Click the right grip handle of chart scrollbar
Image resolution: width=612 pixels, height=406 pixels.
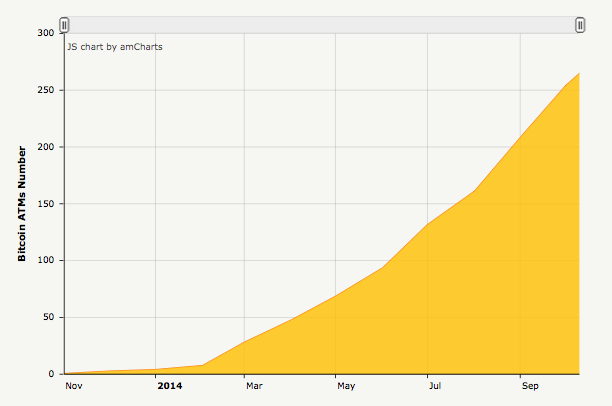click(x=580, y=25)
